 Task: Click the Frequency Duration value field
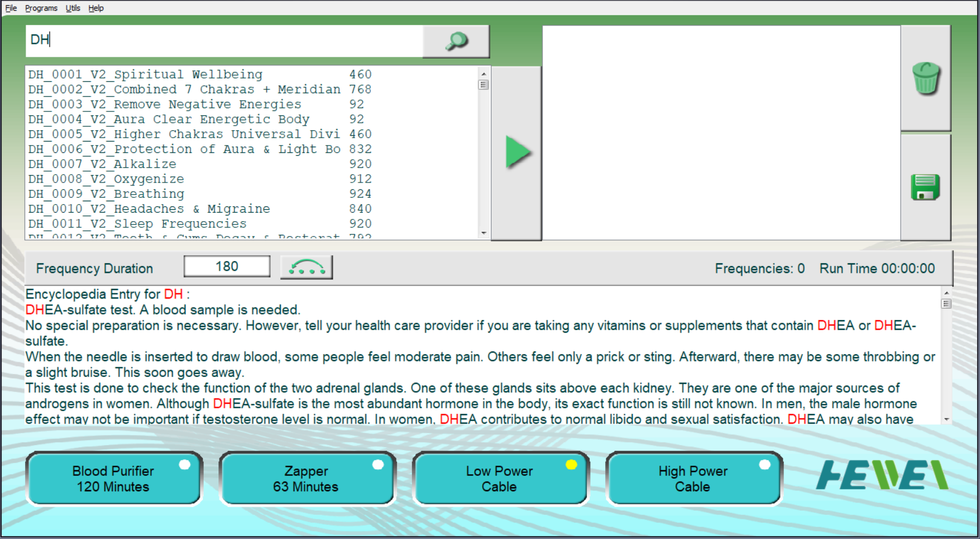(227, 267)
